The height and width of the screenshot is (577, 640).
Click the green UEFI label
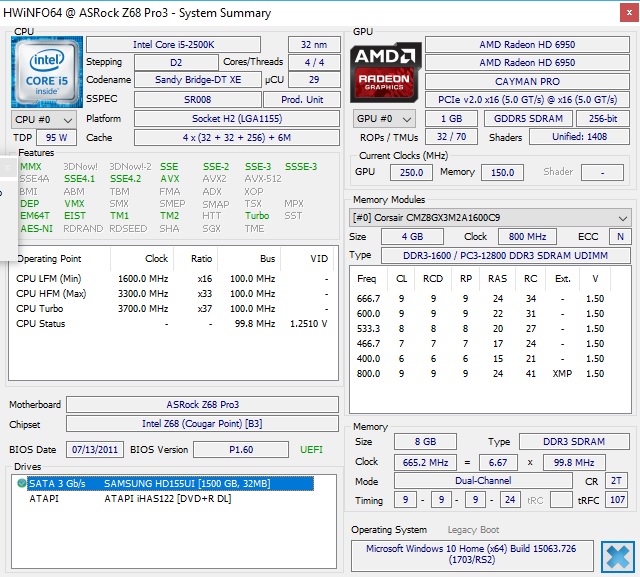(x=311, y=450)
